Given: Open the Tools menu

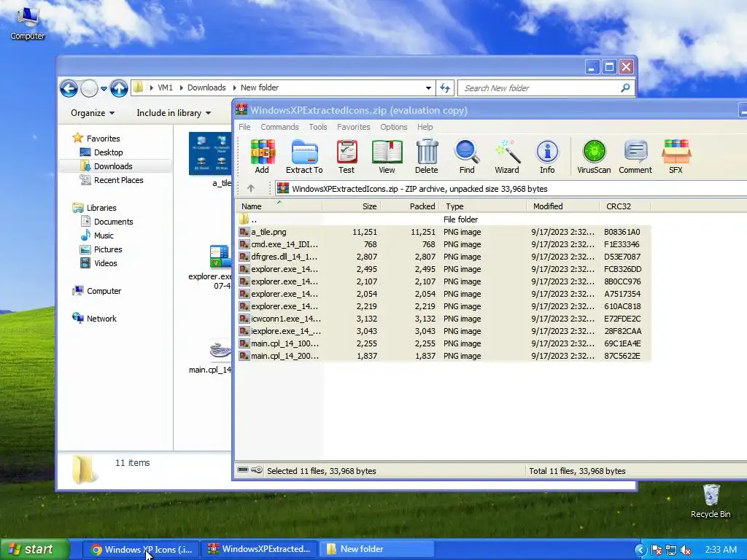Looking at the screenshot, I should 318,127.
